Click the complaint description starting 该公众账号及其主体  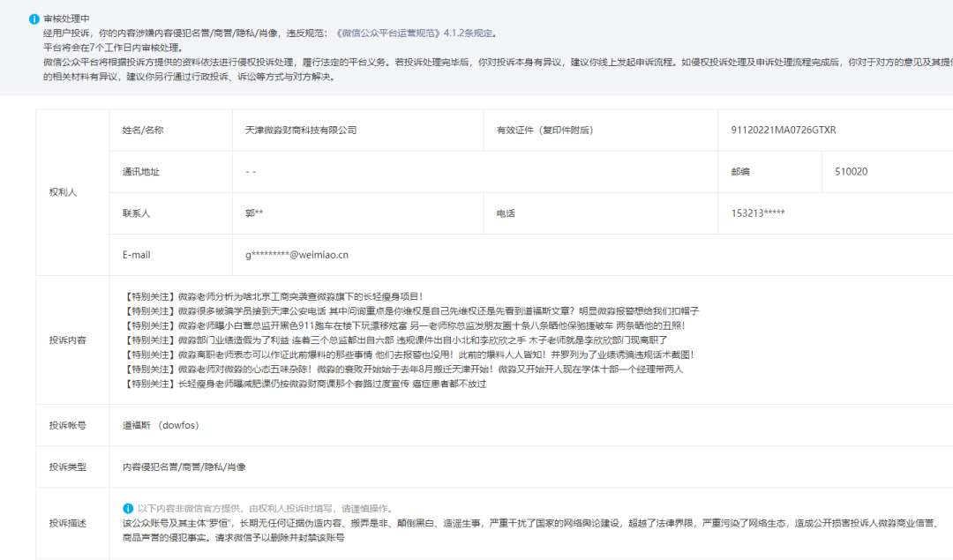(530, 530)
